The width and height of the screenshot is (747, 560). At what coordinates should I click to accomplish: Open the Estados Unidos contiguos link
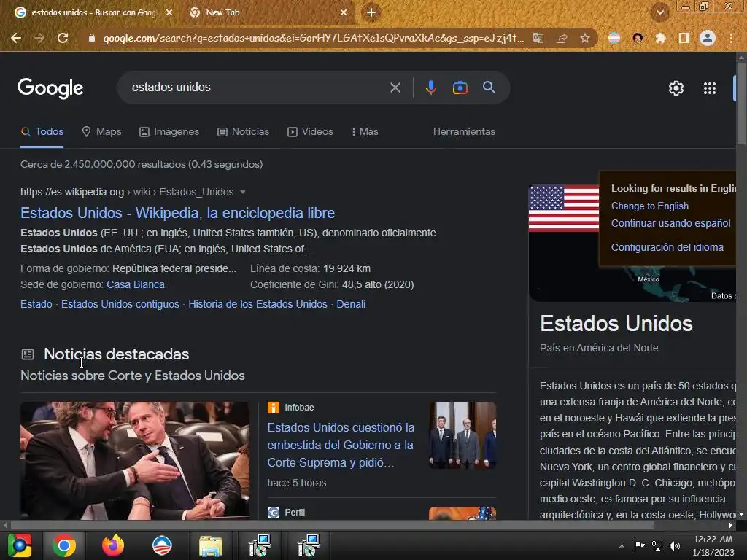pos(120,304)
